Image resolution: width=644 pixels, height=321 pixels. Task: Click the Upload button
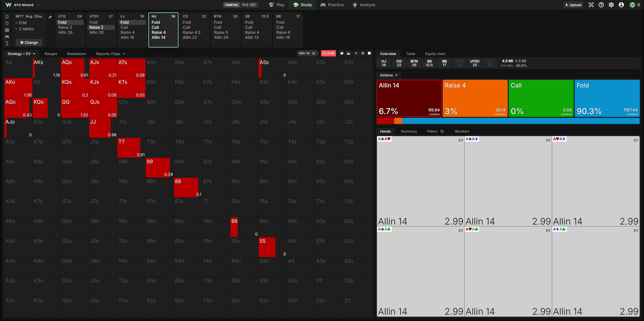point(573,5)
